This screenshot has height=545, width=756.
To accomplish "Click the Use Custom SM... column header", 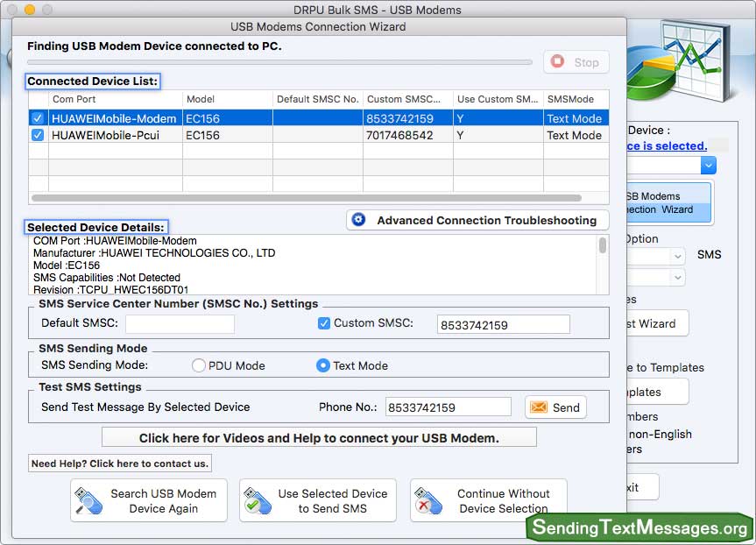I will pyautogui.click(x=498, y=99).
